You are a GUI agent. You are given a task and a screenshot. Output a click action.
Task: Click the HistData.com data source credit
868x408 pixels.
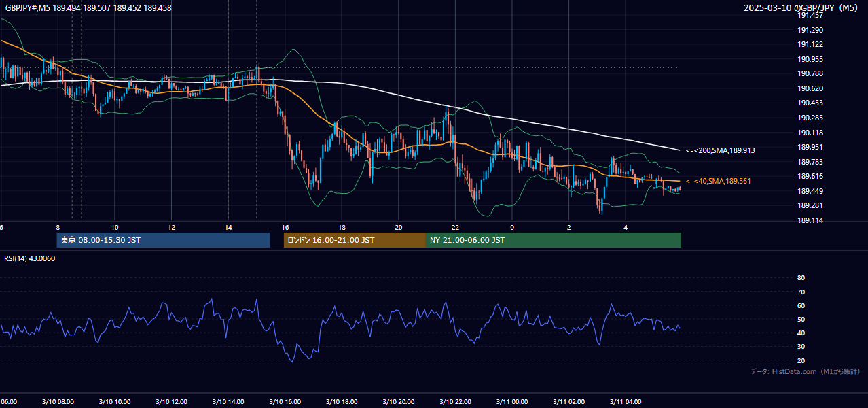[806, 371]
